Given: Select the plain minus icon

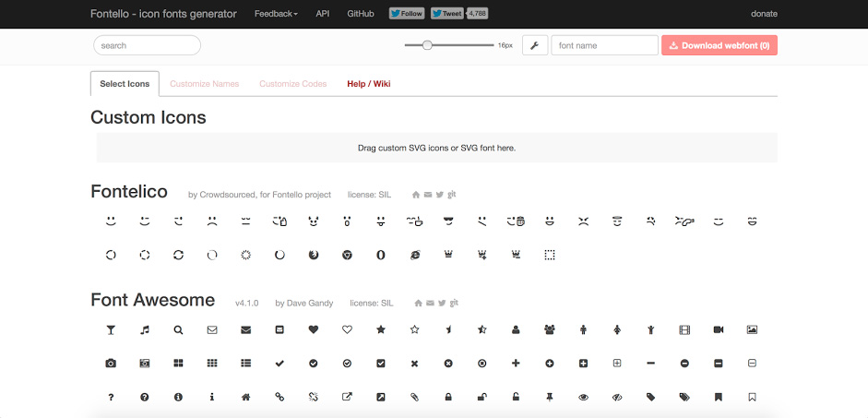Looking at the screenshot, I should pyautogui.click(x=651, y=364).
